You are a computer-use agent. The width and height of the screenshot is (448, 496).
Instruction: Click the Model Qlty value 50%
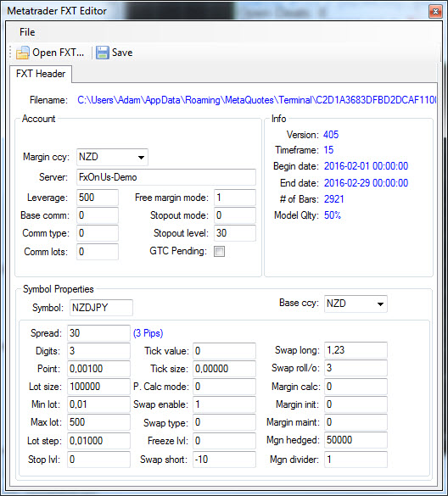coord(333,215)
